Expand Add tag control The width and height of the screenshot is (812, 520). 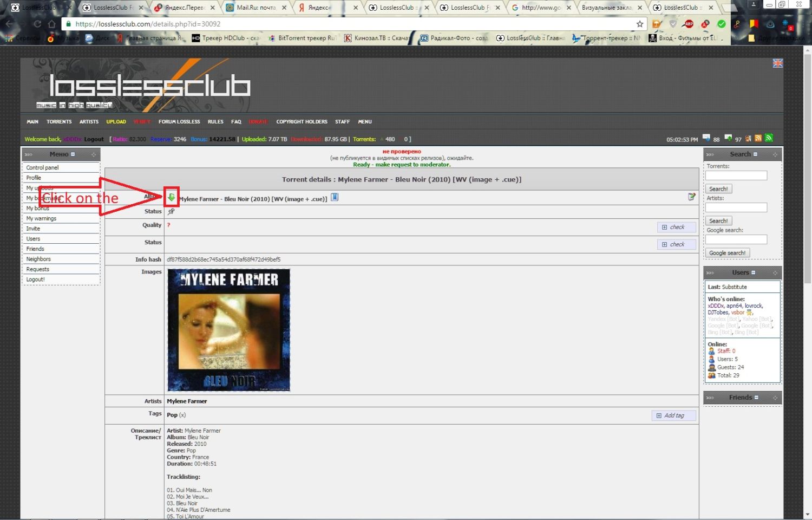point(673,415)
